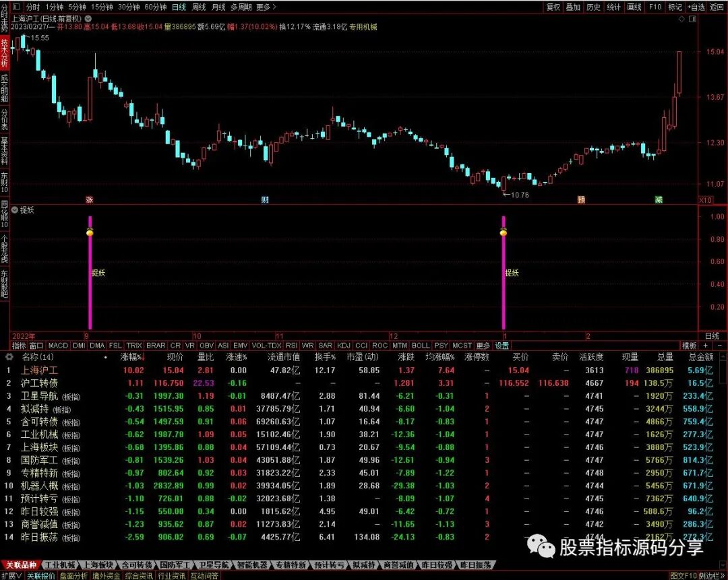Collapse the 捉妖 indicator panel circle arrow
The width and height of the screenshot is (728, 580).
(x=14, y=210)
